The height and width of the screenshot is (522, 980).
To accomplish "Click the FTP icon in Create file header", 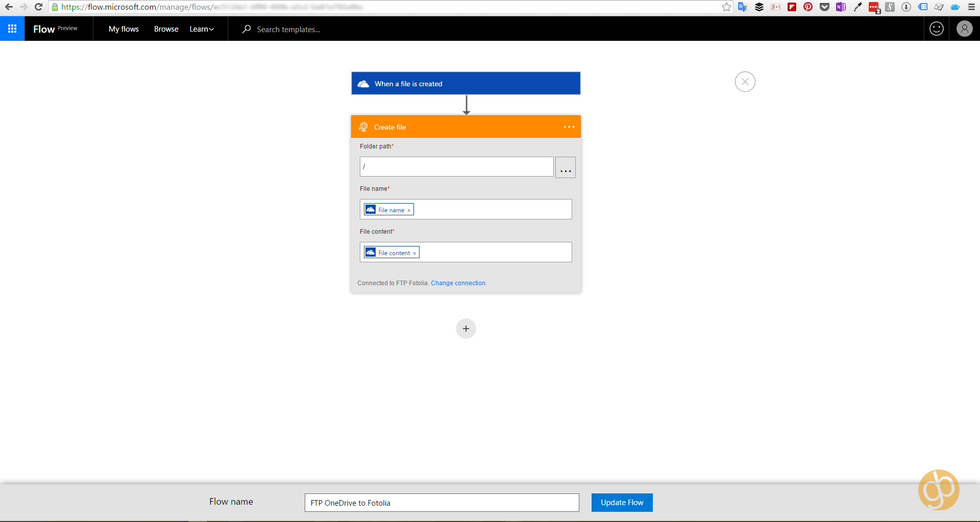I will (363, 127).
